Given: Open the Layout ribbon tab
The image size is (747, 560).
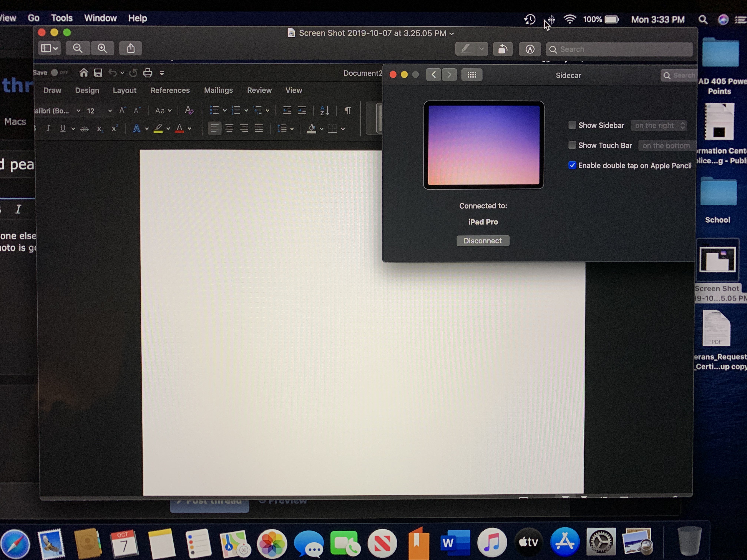Looking at the screenshot, I should (125, 91).
